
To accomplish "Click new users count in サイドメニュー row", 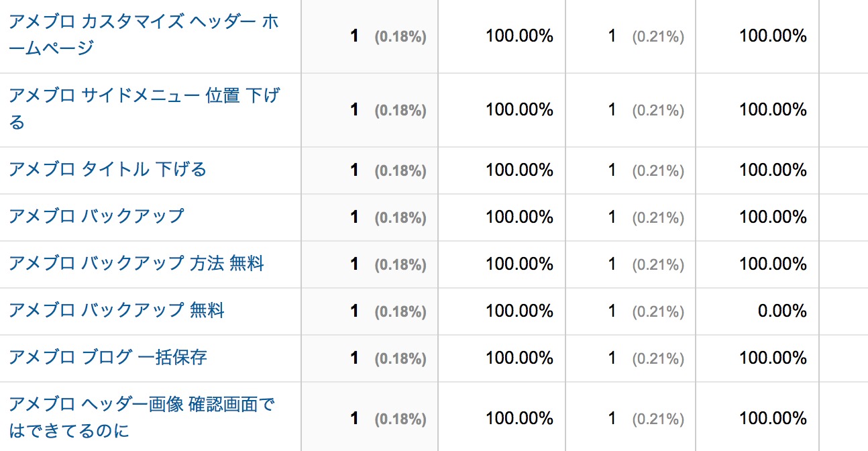I will [x=612, y=109].
